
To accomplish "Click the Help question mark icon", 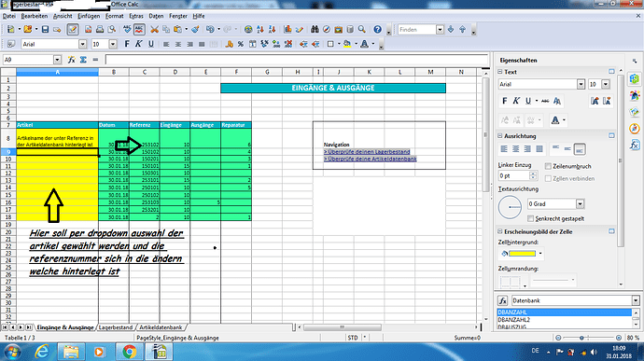I will click(x=377, y=30).
